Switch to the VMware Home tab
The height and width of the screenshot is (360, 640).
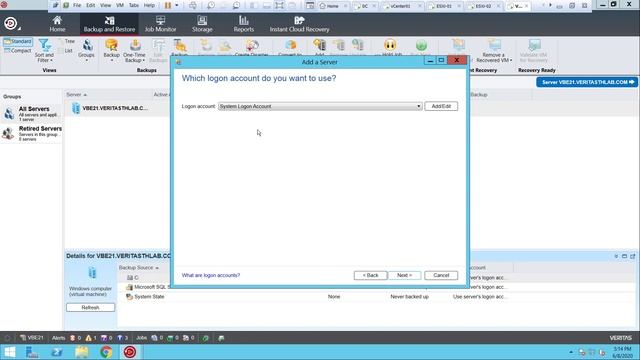click(332, 6)
